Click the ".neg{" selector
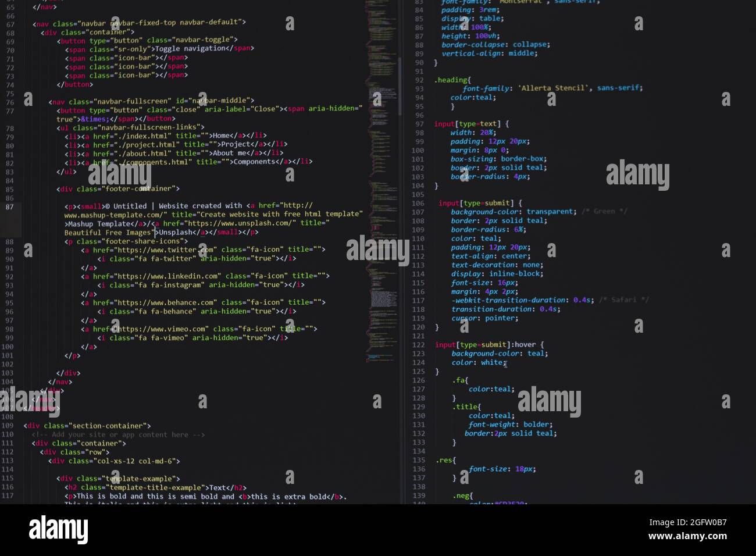 [x=462, y=496]
